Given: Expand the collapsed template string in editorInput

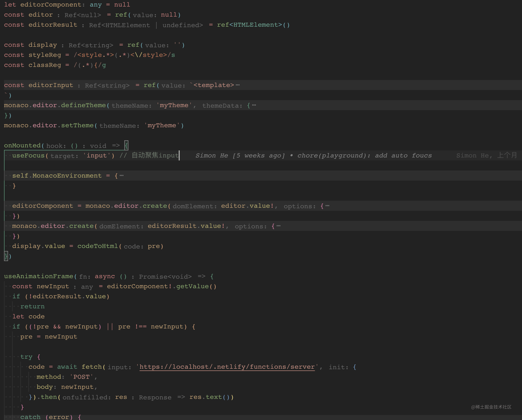Looking at the screenshot, I should coord(238,85).
